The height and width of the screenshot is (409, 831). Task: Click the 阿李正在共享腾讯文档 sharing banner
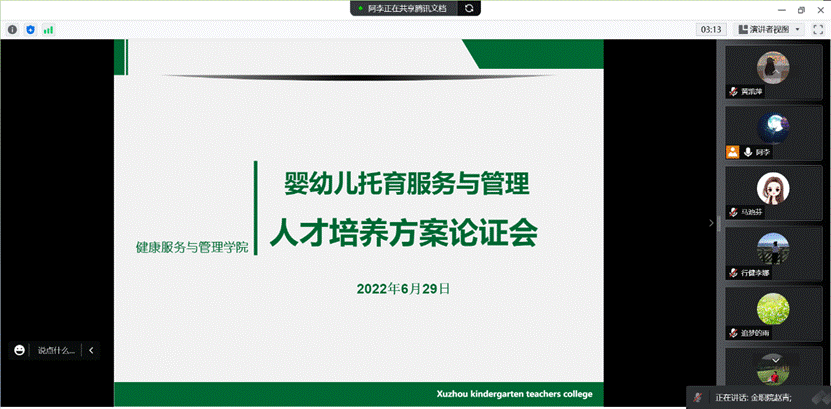click(405, 8)
